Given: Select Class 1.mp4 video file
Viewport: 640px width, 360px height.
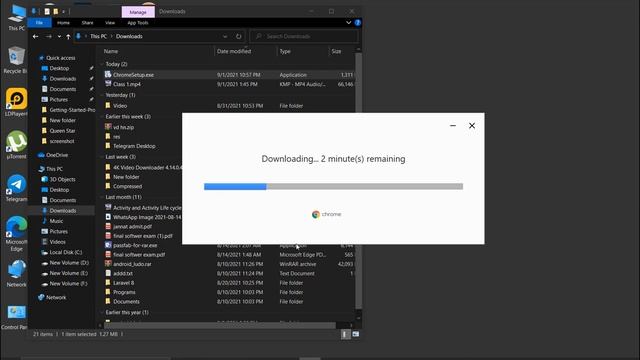Looking at the screenshot, I should pos(127,84).
